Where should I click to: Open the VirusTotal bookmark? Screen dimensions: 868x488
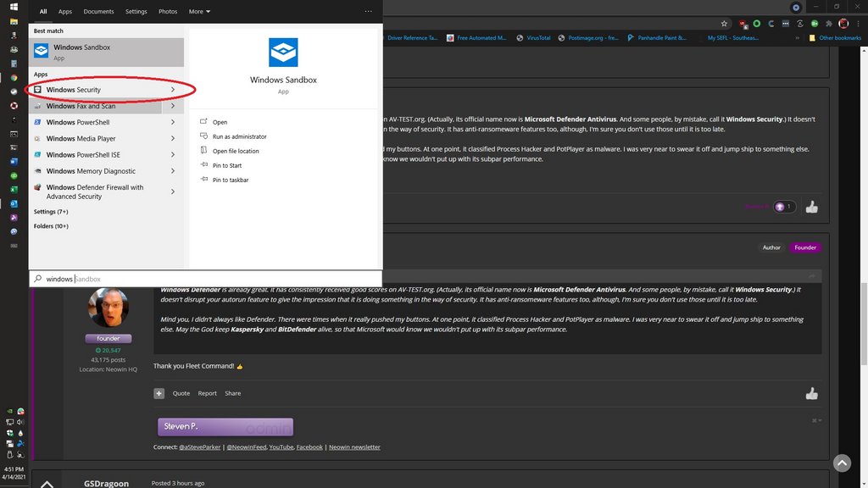point(533,38)
